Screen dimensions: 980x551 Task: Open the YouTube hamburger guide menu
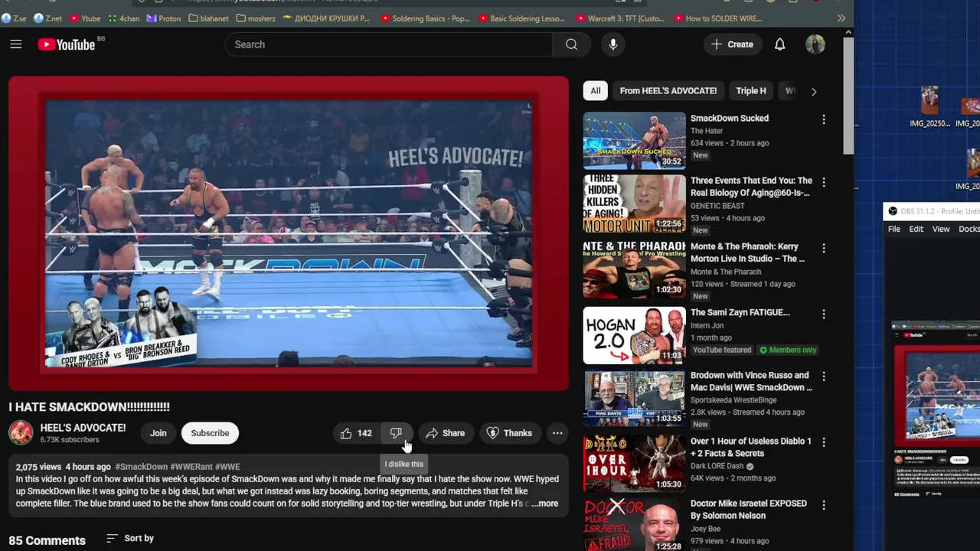(x=16, y=44)
